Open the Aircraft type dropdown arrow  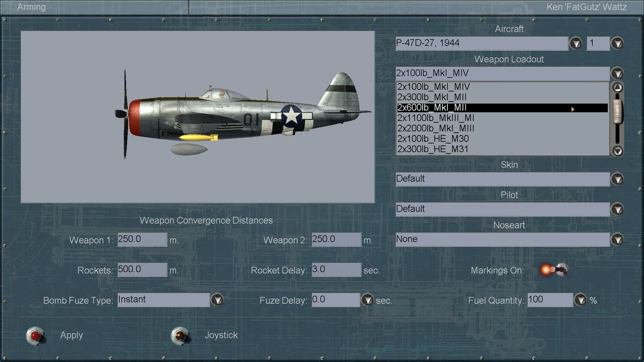pyautogui.click(x=576, y=43)
